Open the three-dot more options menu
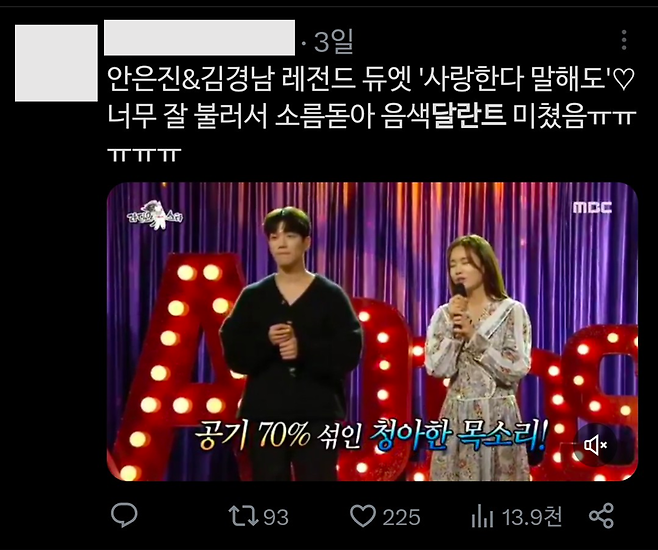This screenshot has width=658, height=550. tap(624, 40)
